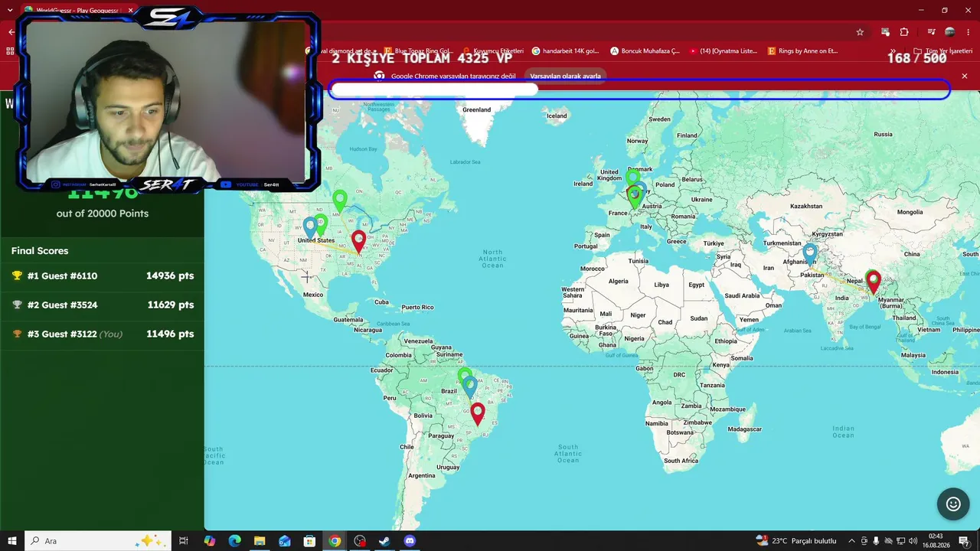
Task: Open Microsoft Edge from the taskbar
Action: (234, 541)
